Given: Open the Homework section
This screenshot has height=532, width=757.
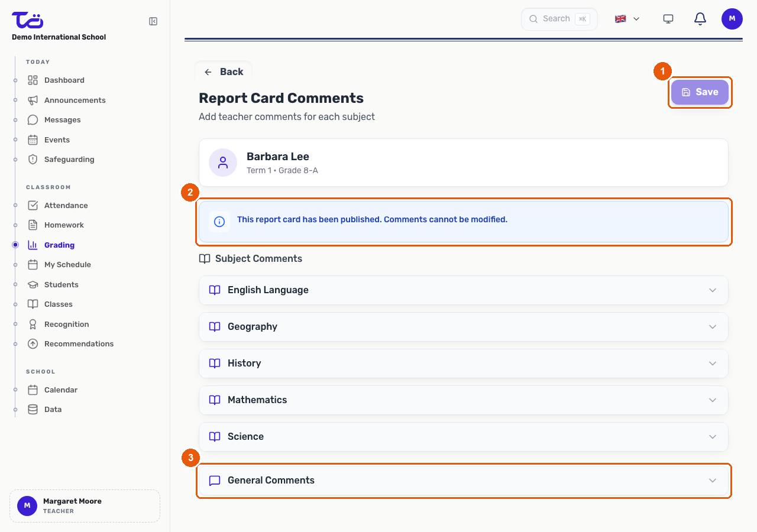Looking at the screenshot, I should (64, 225).
